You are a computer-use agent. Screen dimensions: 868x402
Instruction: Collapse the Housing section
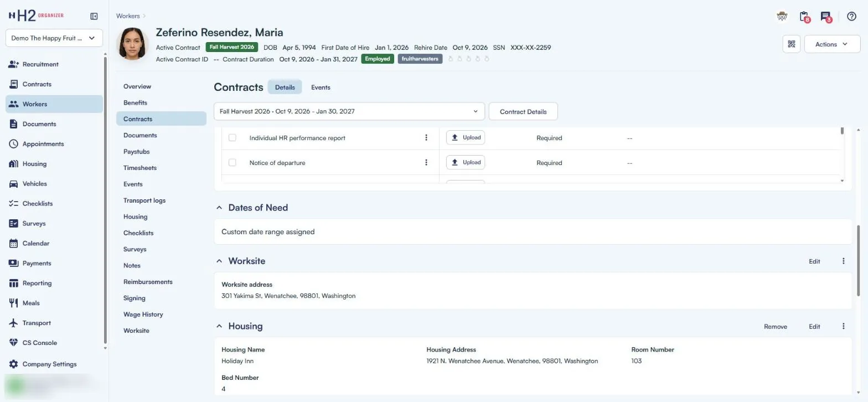219,326
